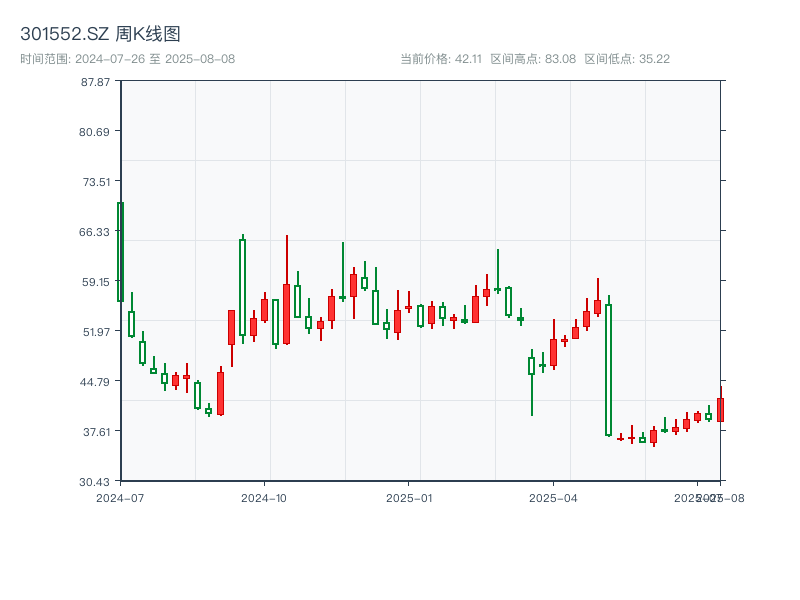Click the 87.87 y-axis label
The height and width of the screenshot is (600, 800).
pos(95,82)
